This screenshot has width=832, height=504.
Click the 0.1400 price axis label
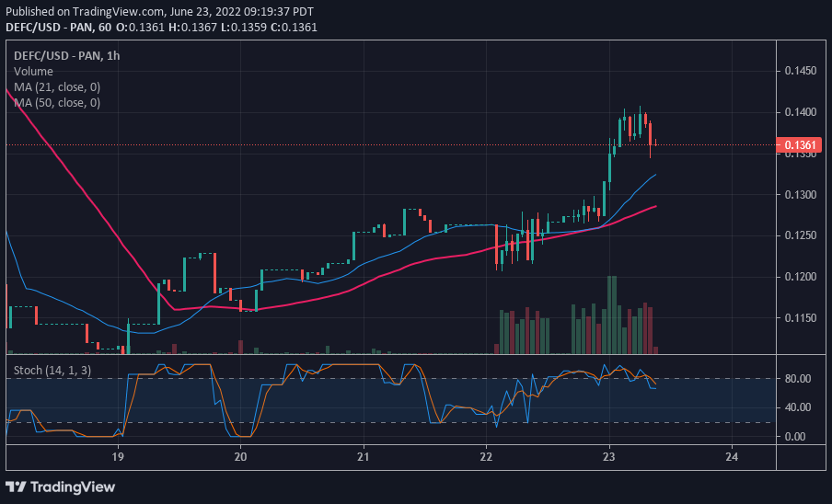click(801, 112)
